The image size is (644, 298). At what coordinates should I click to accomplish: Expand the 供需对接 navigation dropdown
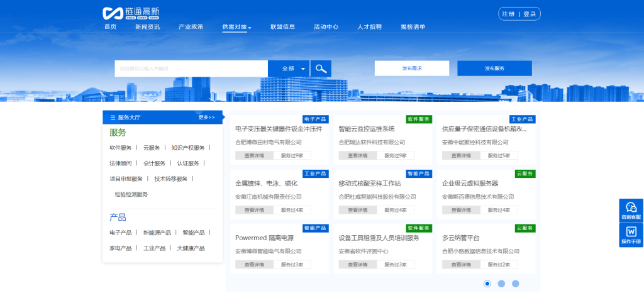coord(236,27)
